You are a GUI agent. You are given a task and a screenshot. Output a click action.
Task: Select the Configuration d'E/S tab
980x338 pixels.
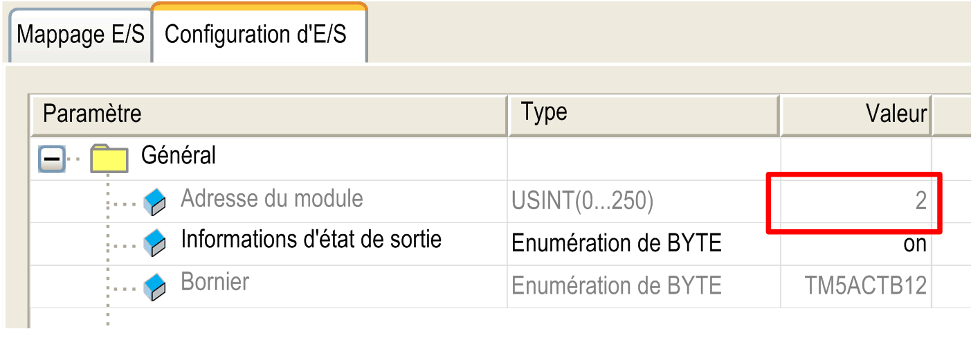click(255, 35)
